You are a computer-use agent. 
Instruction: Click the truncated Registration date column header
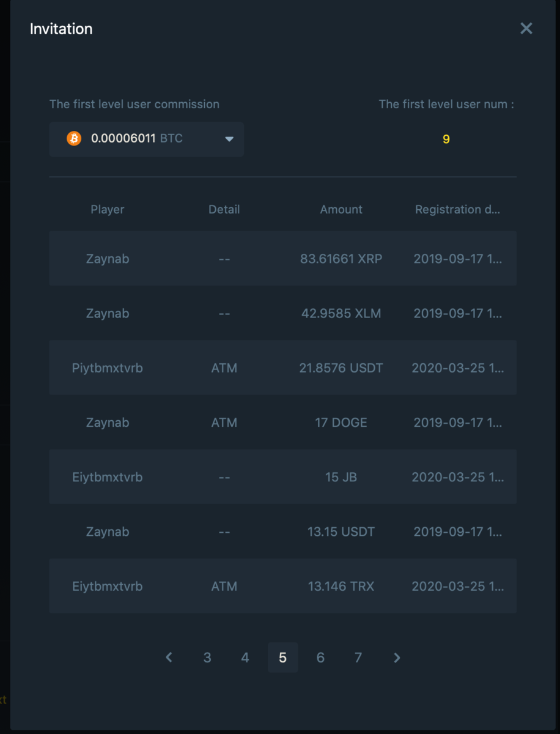pos(457,209)
